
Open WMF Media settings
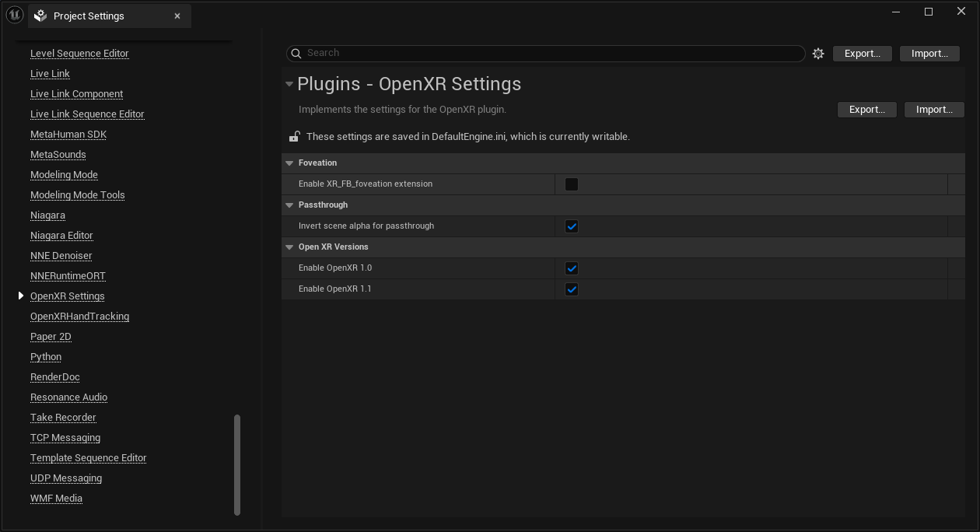[x=56, y=499]
